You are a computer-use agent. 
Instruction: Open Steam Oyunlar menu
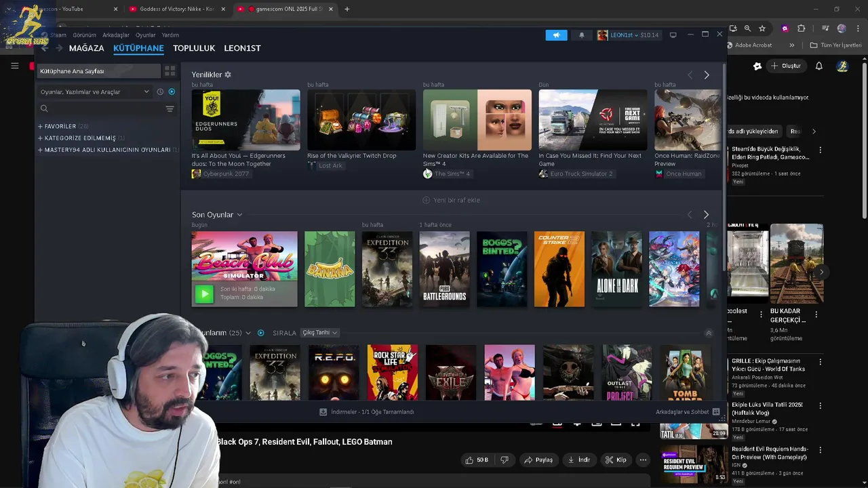tap(145, 35)
